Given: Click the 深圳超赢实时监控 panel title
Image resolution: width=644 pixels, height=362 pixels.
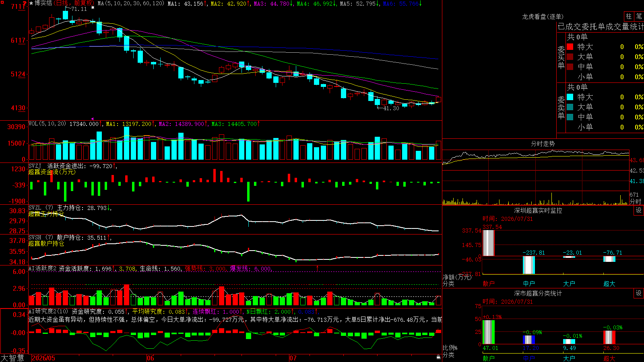Looking at the screenshot, I should click(538, 210).
